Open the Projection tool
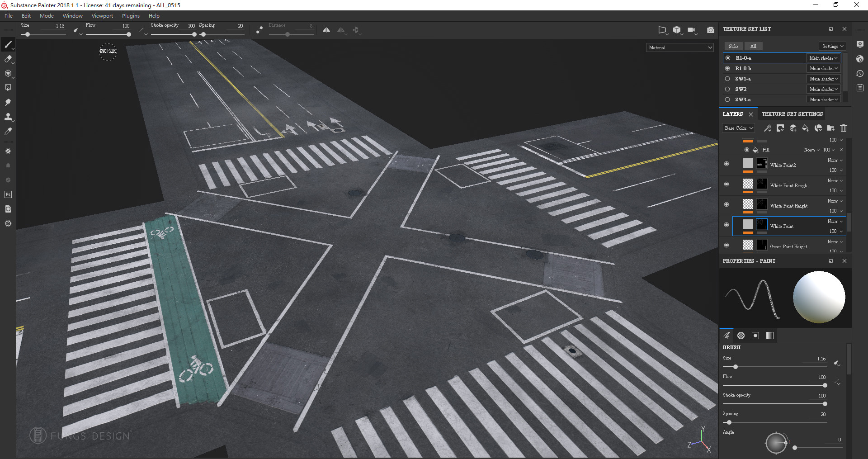This screenshot has width=868, height=459. [8, 73]
